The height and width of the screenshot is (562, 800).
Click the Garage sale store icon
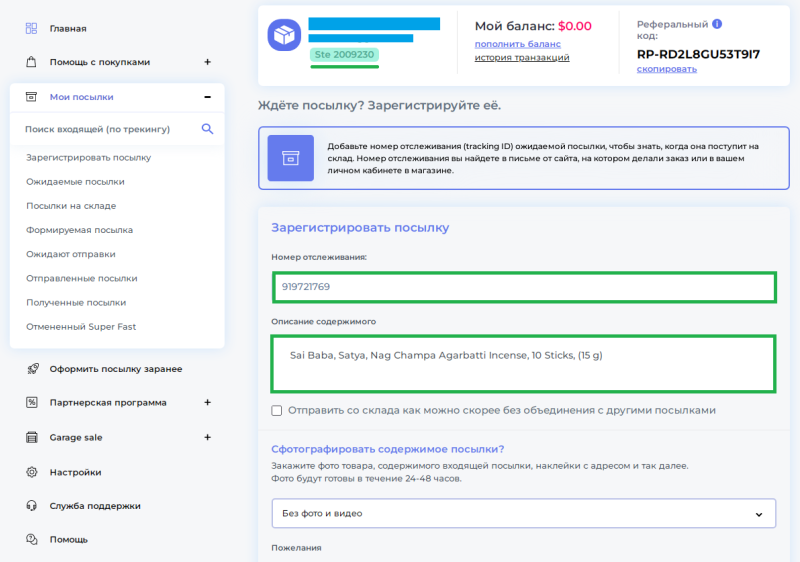coord(32,437)
